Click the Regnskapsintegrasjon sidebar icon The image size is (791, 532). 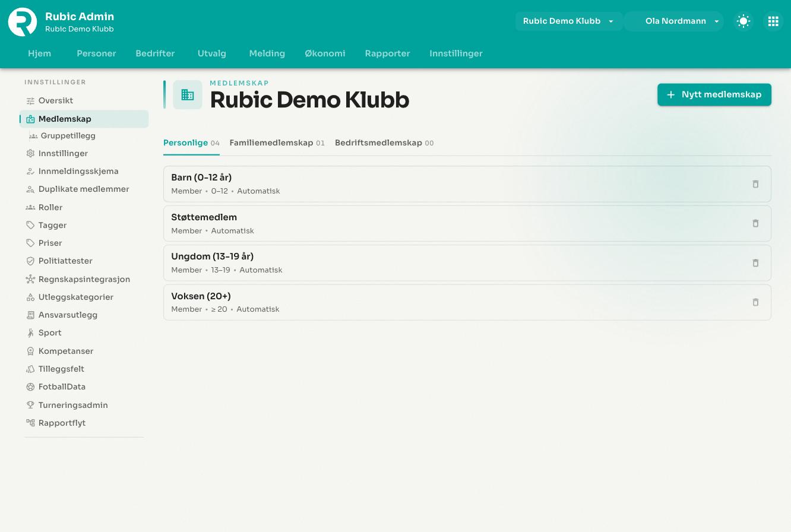pyautogui.click(x=30, y=279)
